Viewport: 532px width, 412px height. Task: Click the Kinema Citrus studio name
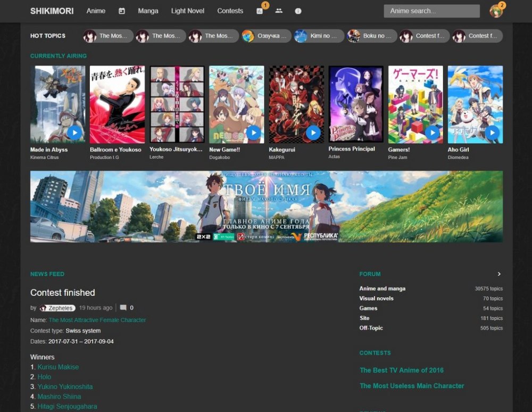click(x=45, y=158)
